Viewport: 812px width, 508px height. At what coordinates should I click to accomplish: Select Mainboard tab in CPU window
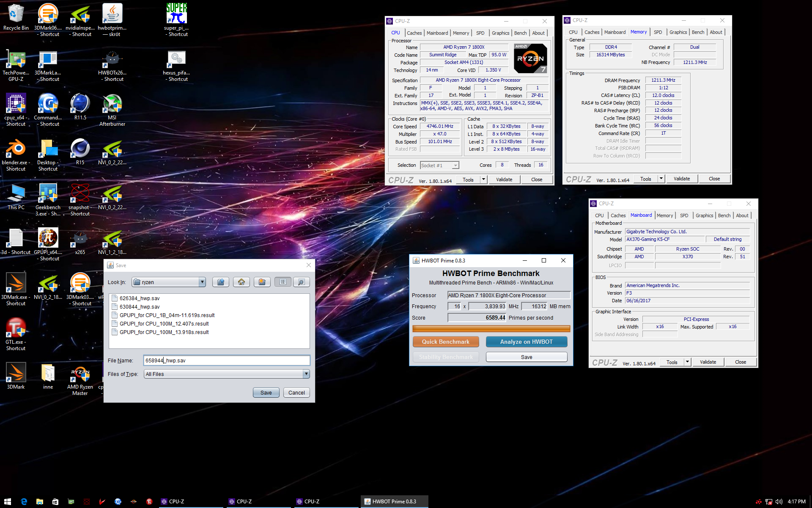click(437, 33)
